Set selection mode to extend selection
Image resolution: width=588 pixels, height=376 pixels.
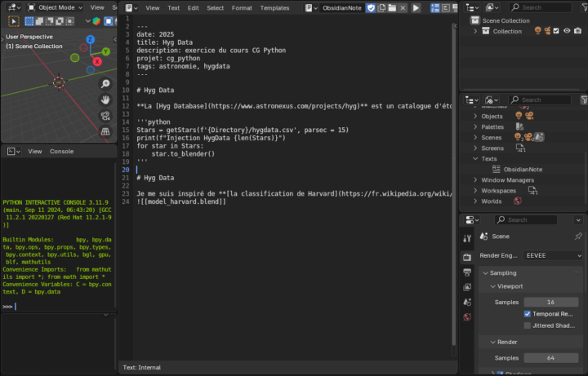39,21
